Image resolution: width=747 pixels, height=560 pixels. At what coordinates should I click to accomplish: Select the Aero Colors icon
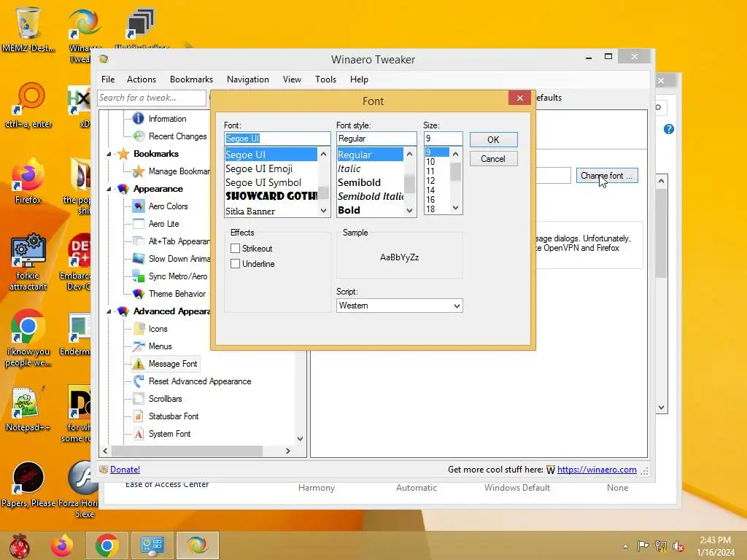click(139, 206)
